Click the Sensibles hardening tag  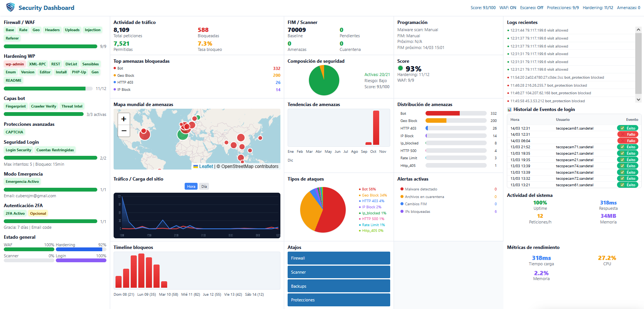point(90,64)
